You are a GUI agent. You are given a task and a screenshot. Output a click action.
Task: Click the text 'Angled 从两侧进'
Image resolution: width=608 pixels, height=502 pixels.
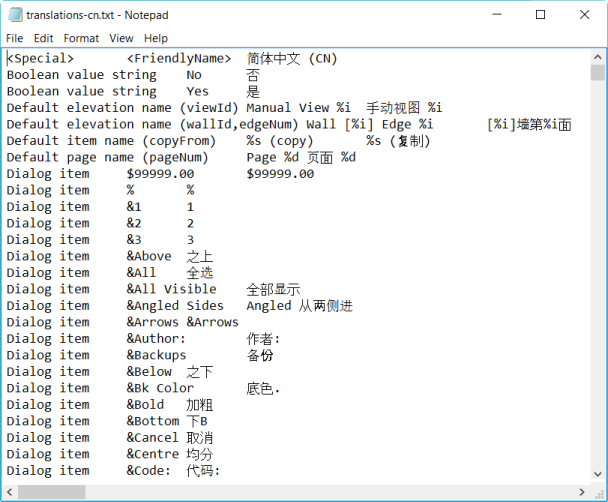coord(300,306)
